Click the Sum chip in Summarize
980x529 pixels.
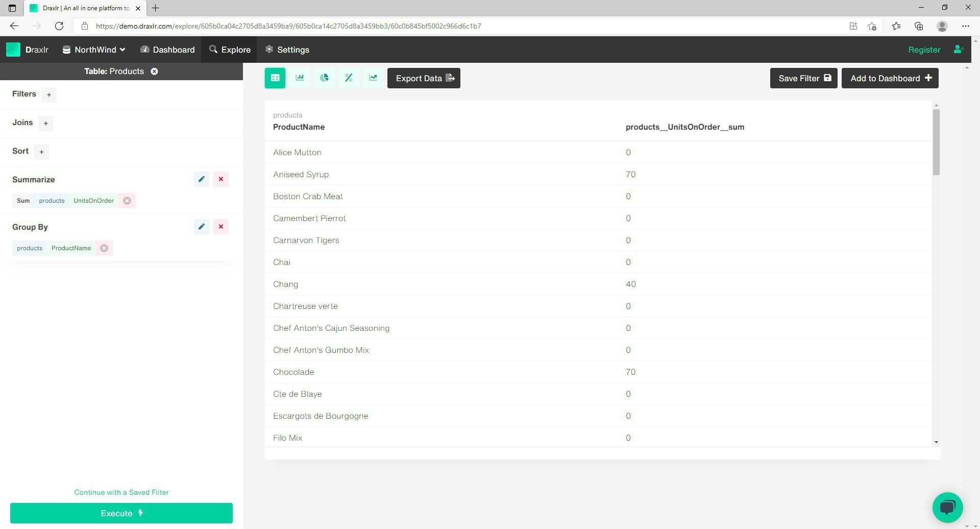(23, 201)
